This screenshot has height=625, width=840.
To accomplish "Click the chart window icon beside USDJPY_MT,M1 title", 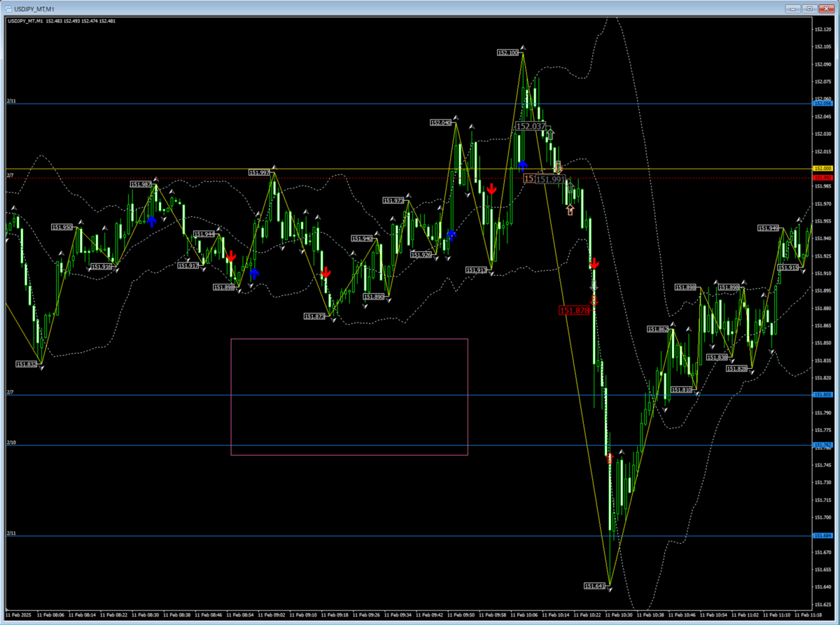I will click(8, 8).
